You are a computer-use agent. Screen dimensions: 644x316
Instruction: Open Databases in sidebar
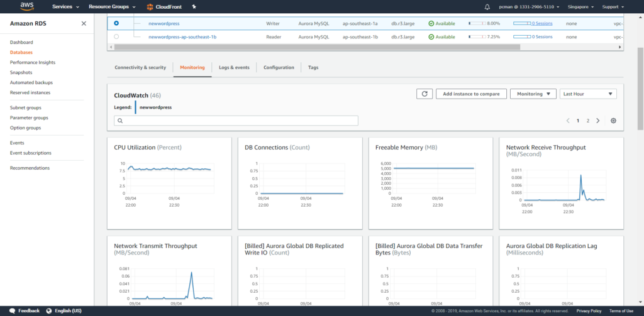tap(21, 53)
